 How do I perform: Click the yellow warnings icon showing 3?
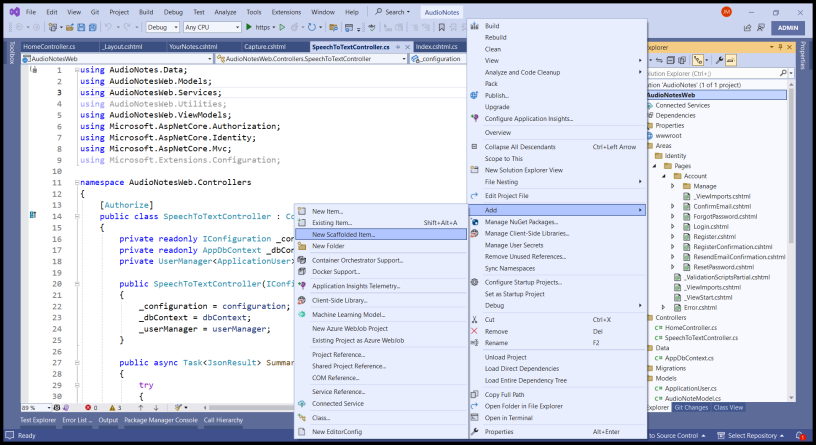(112, 408)
